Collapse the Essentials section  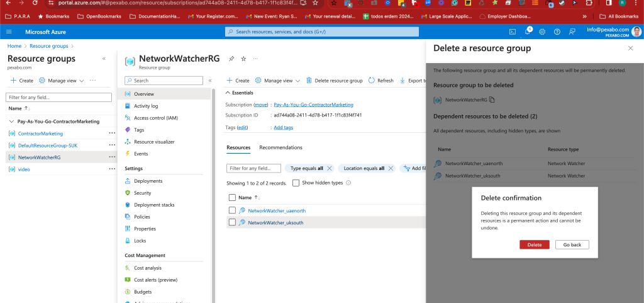click(240, 93)
